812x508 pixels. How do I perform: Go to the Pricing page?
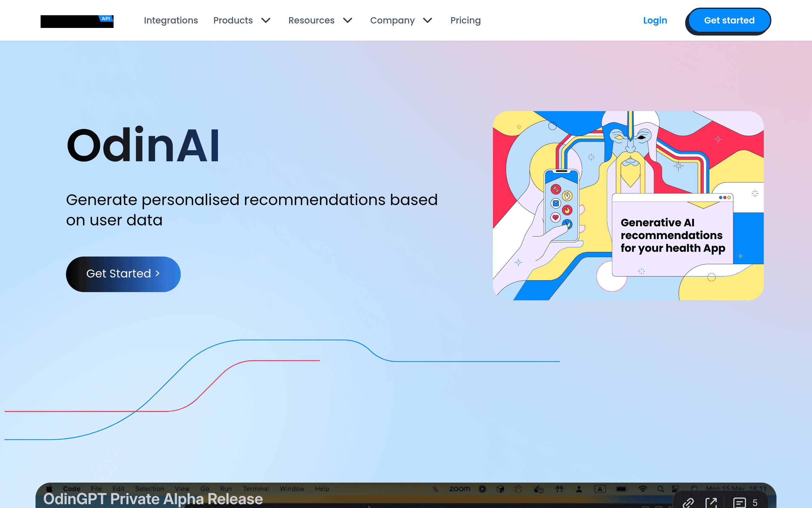pyautogui.click(x=465, y=21)
